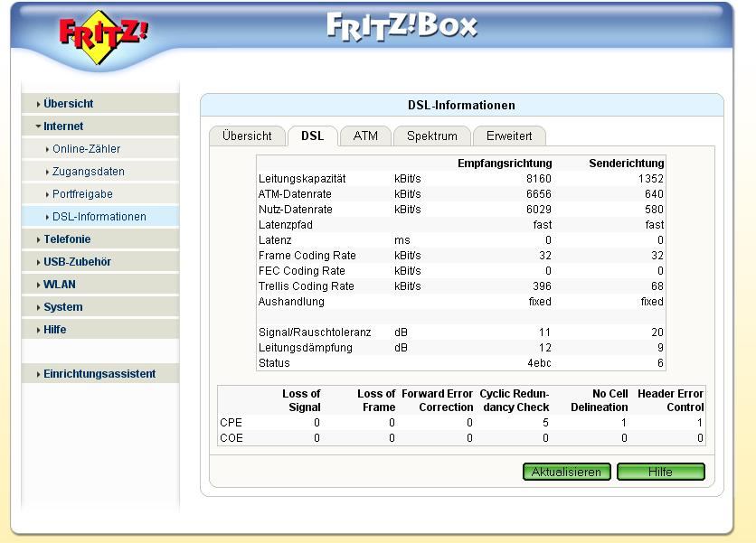Expand the System sidebar section
The width and height of the screenshot is (756, 543).
pos(100,307)
